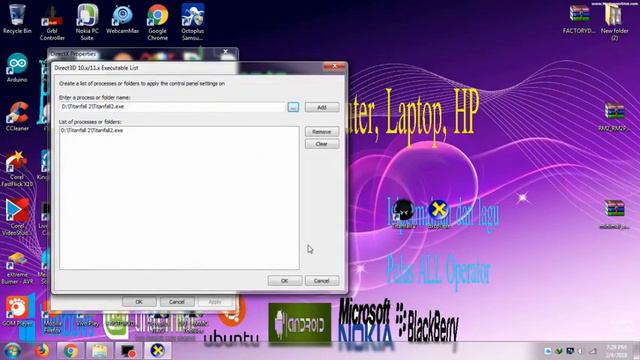Click the Remove button
Viewport: 640px width, 360px height.
(x=322, y=131)
